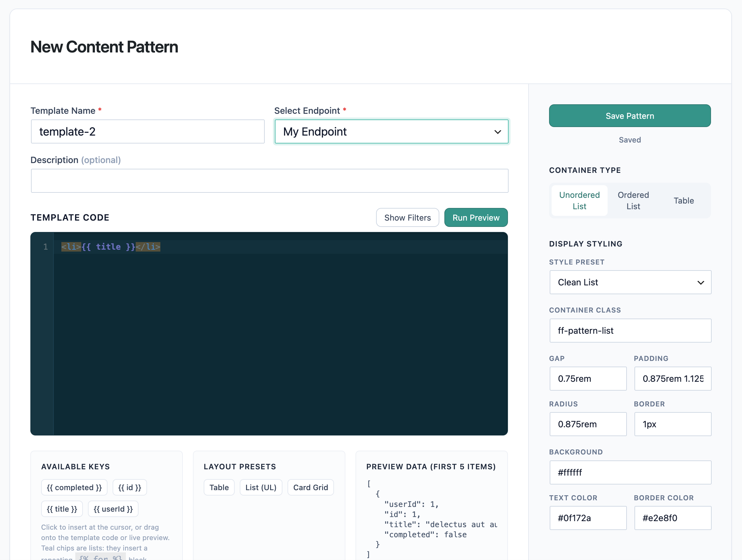742x560 pixels.
Task: Apply the Table layout preset
Action: click(219, 487)
